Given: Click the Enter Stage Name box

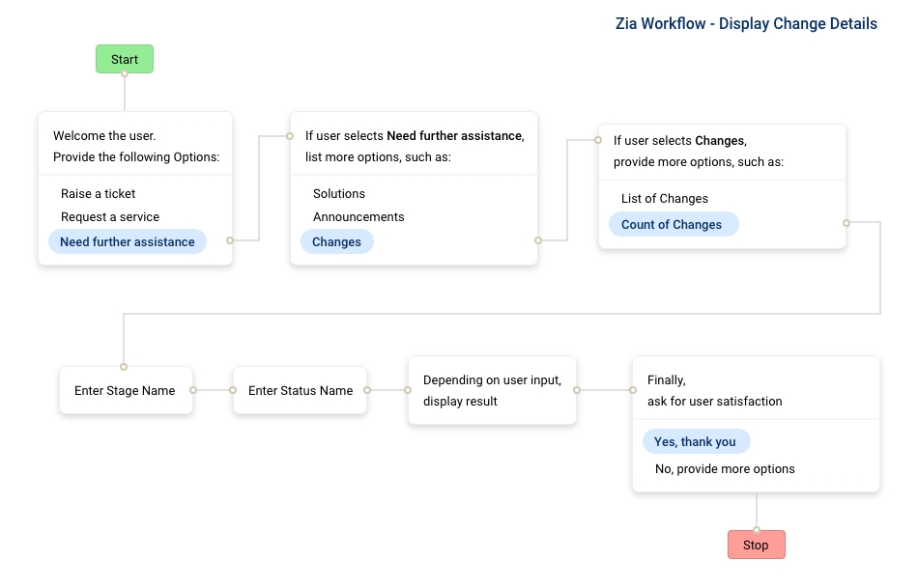Looking at the screenshot, I should [126, 391].
